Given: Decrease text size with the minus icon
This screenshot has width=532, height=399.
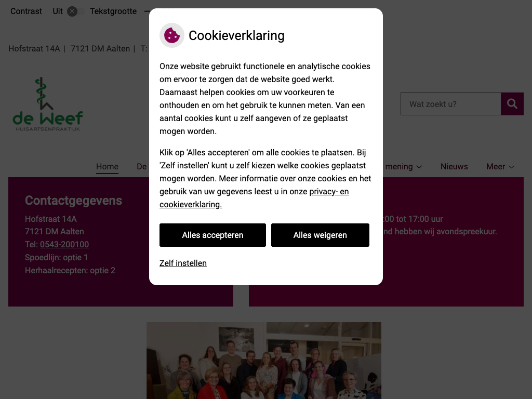Looking at the screenshot, I should coord(147,11).
